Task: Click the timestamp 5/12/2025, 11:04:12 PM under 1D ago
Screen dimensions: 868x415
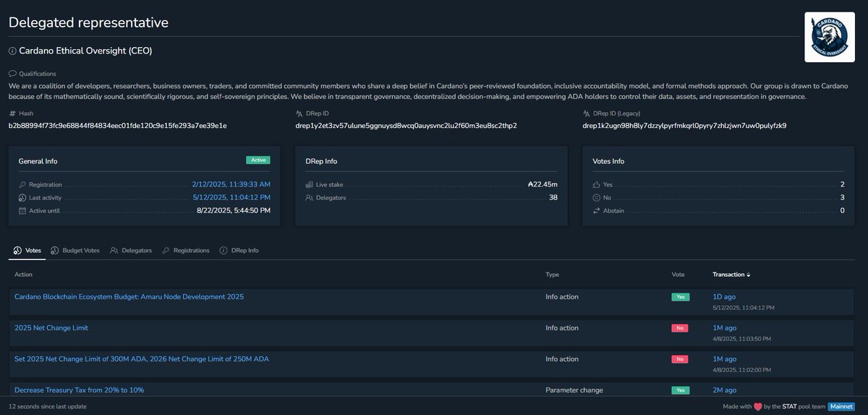Action: [x=744, y=308]
